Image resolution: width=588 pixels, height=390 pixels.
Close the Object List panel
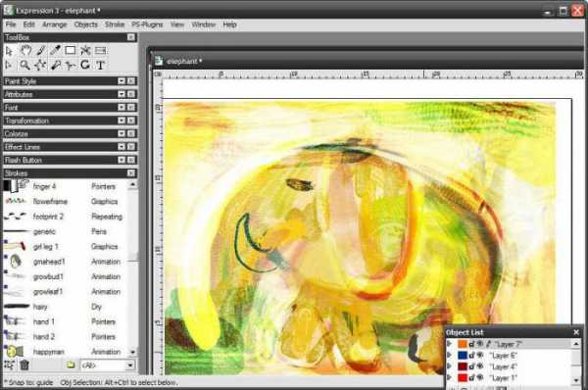click(x=576, y=332)
